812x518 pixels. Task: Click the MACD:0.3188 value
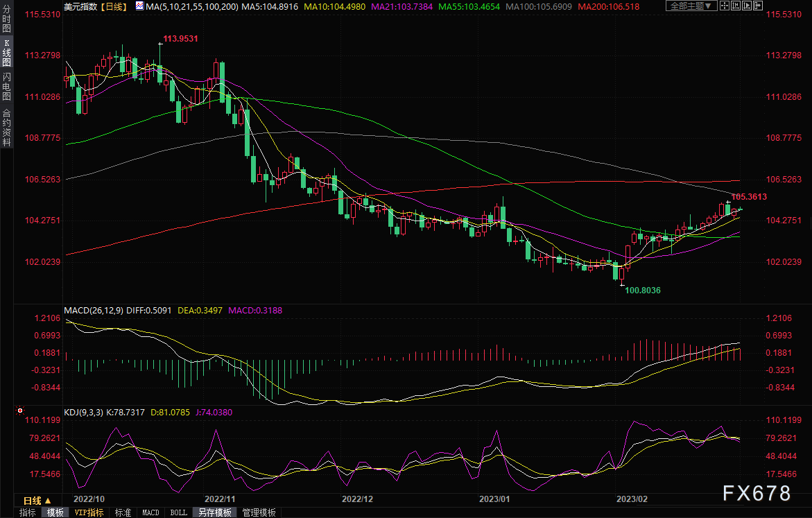255,310
